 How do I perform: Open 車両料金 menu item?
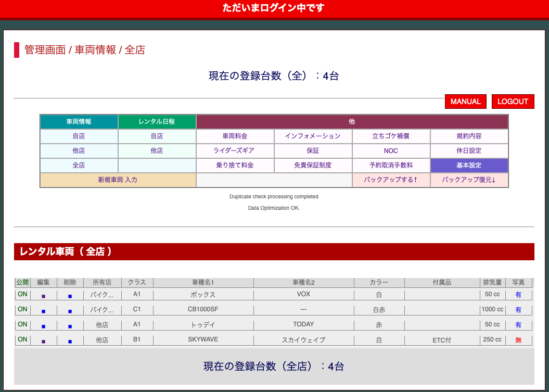point(235,136)
